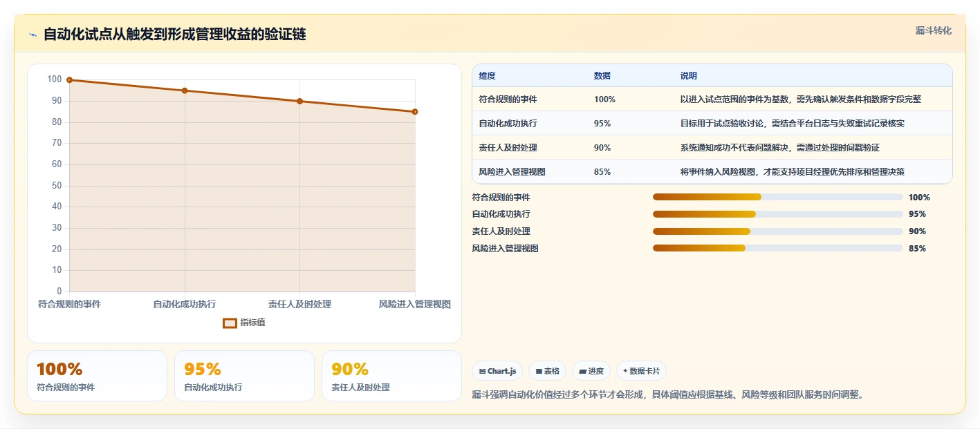Click the 100% figure beside progress bar

(x=919, y=198)
